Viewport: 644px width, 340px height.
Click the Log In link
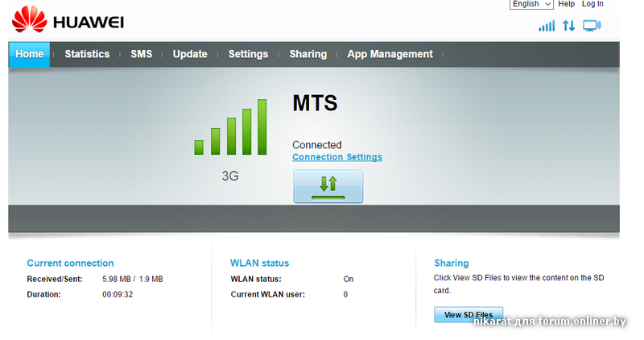coord(592,4)
